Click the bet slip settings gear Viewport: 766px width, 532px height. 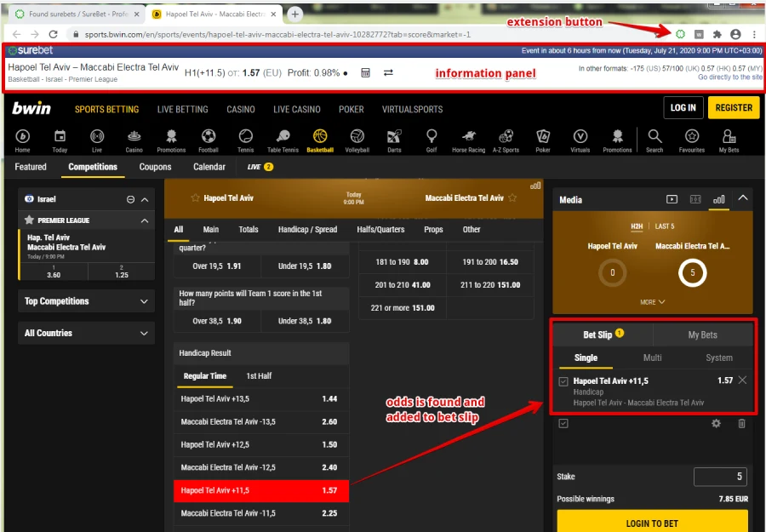716,423
